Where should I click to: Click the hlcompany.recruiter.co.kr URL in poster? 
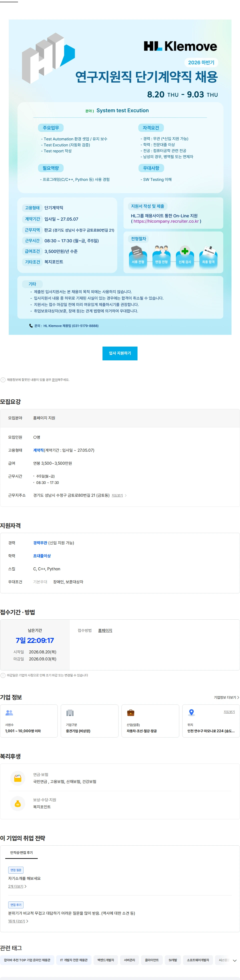pyautogui.click(x=166, y=221)
